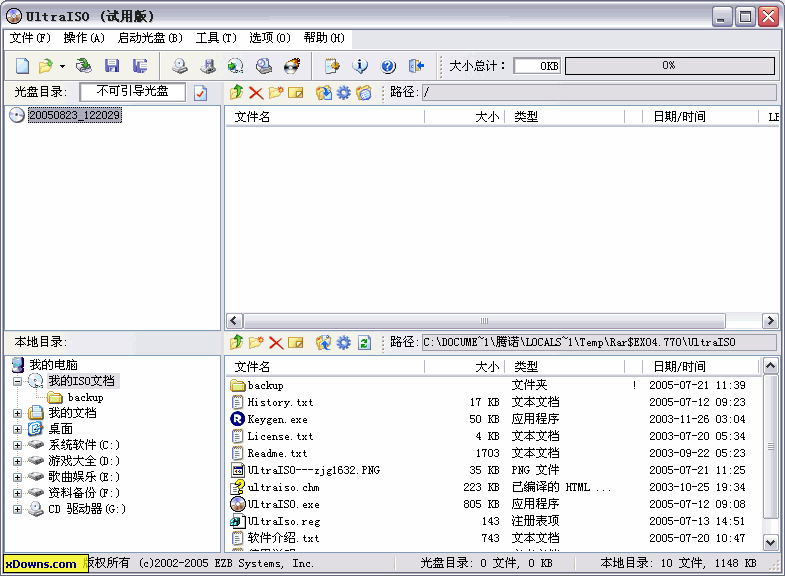Viewport: 785px width, 576px height.
Task: Click the gear icon in disc pane toolbar
Action: pyautogui.click(x=344, y=93)
